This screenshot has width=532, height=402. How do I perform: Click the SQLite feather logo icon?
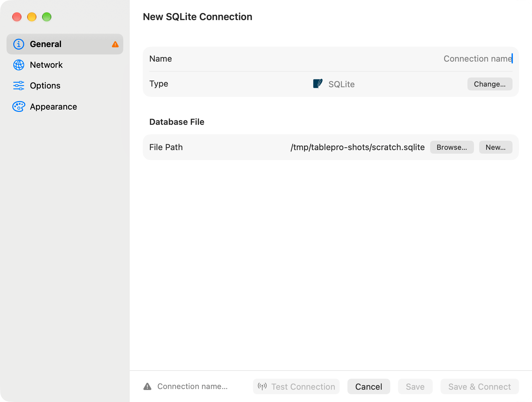[318, 84]
